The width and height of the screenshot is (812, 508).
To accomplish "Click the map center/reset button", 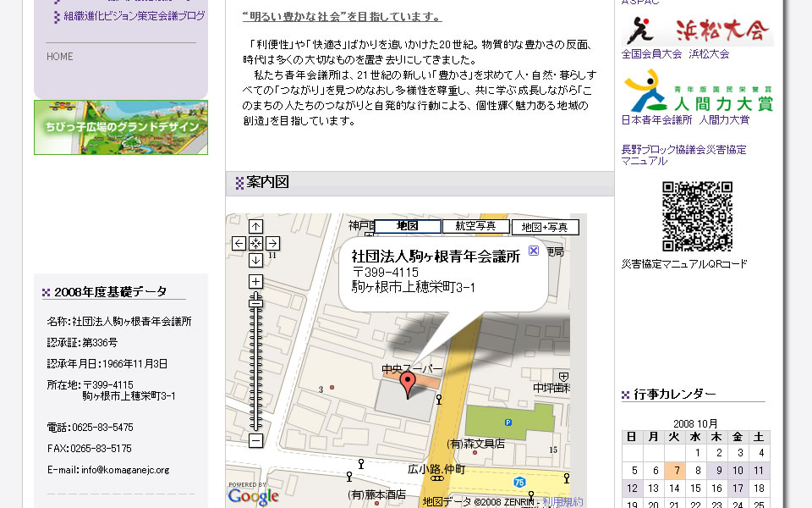I will [255, 243].
